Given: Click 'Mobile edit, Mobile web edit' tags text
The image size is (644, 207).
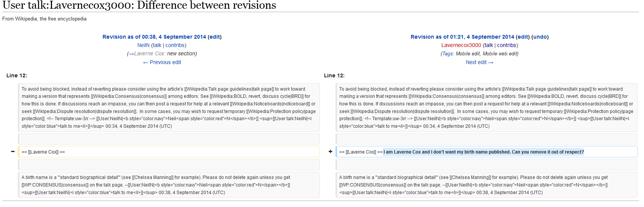Looking at the screenshot, I should pos(487,53).
